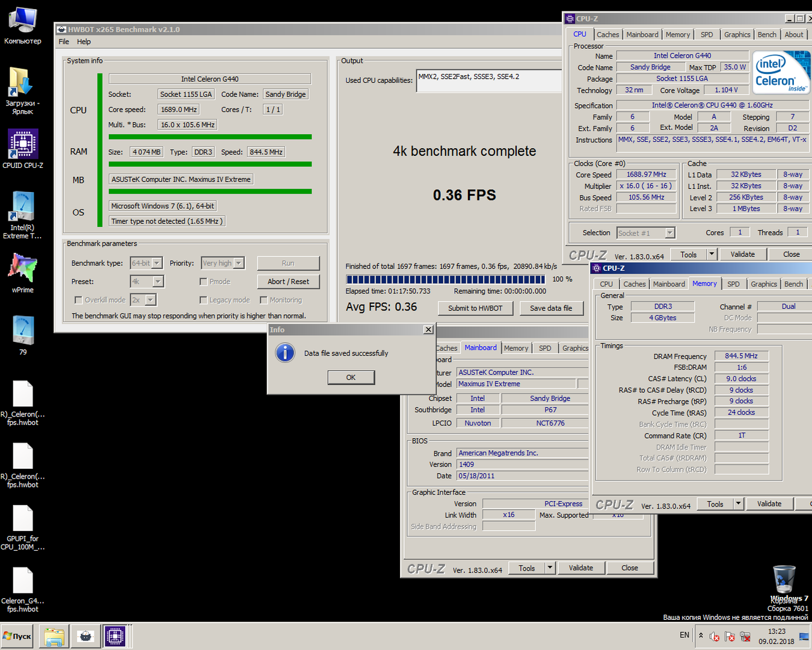Toggle the Legacy mode checkbox

(x=203, y=300)
